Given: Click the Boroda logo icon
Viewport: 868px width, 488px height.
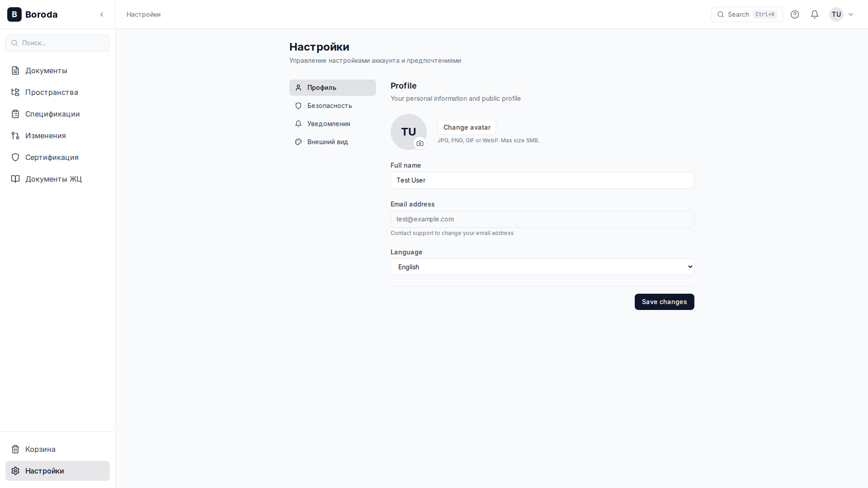Looking at the screenshot, I should coord(14,14).
